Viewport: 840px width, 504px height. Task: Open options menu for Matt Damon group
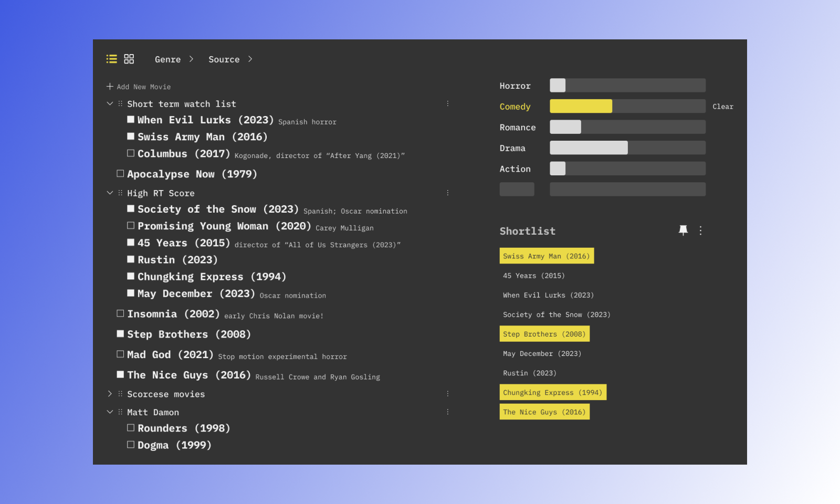[x=448, y=412]
